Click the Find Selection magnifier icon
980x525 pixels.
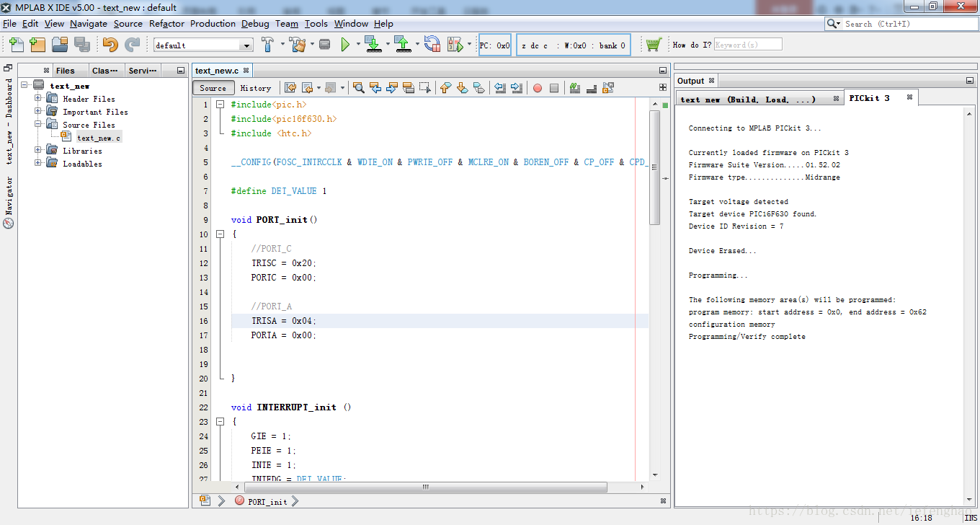358,88
